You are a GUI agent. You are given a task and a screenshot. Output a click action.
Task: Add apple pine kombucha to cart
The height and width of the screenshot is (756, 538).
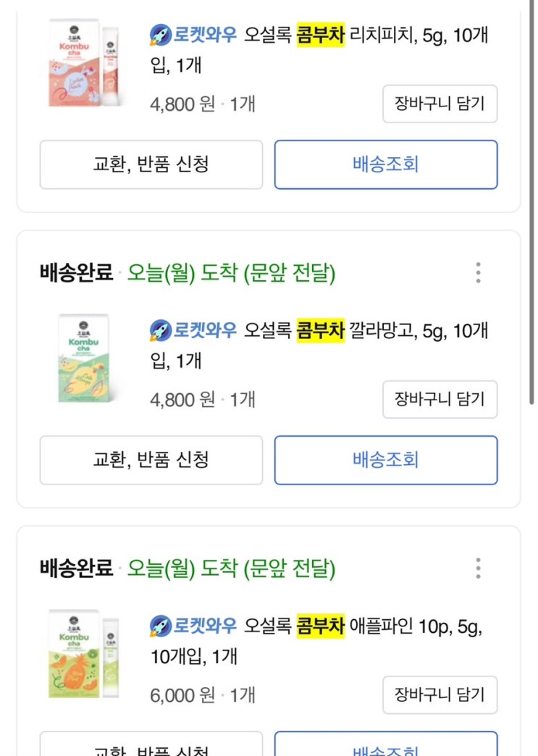pyautogui.click(x=440, y=694)
